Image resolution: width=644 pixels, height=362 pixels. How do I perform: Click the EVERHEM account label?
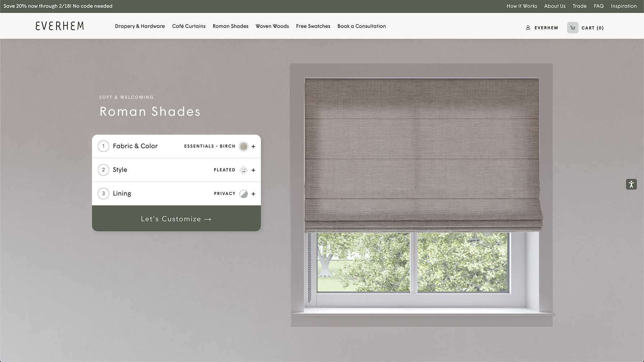(x=546, y=28)
